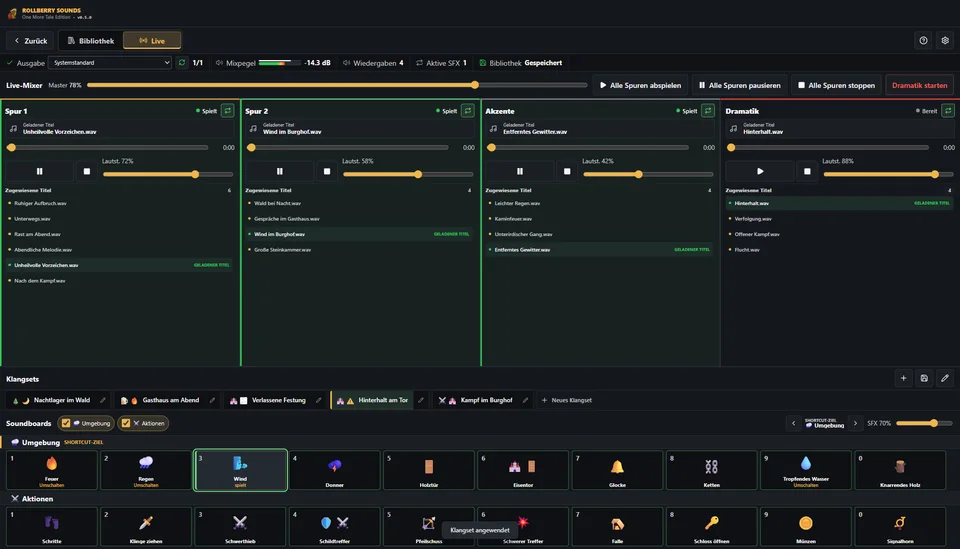The image size is (960, 549).
Task: Create a Neues Klangset
Action: (566, 400)
